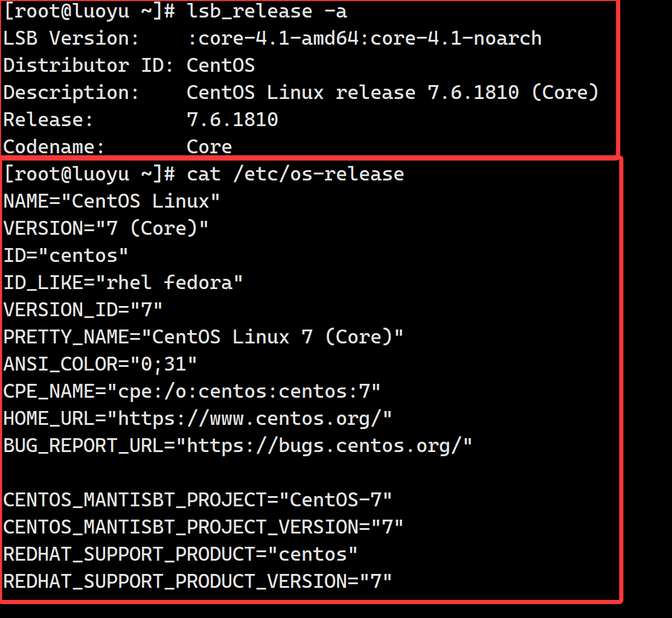Select the ID="centos" line
This screenshot has width=672, height=618.
[x=66, y=256]
